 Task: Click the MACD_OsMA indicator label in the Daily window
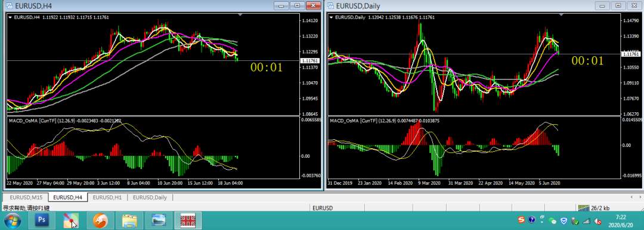coord(384,121)
